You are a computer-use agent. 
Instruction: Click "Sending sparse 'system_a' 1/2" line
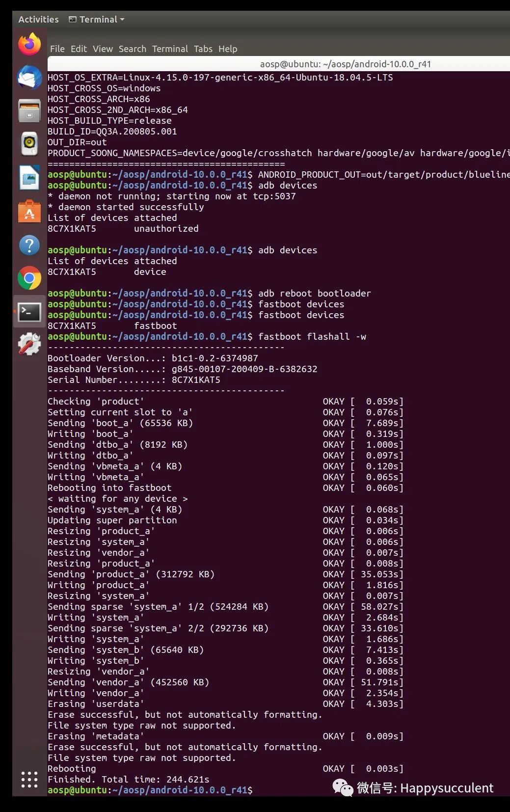(x=226, y=607)
